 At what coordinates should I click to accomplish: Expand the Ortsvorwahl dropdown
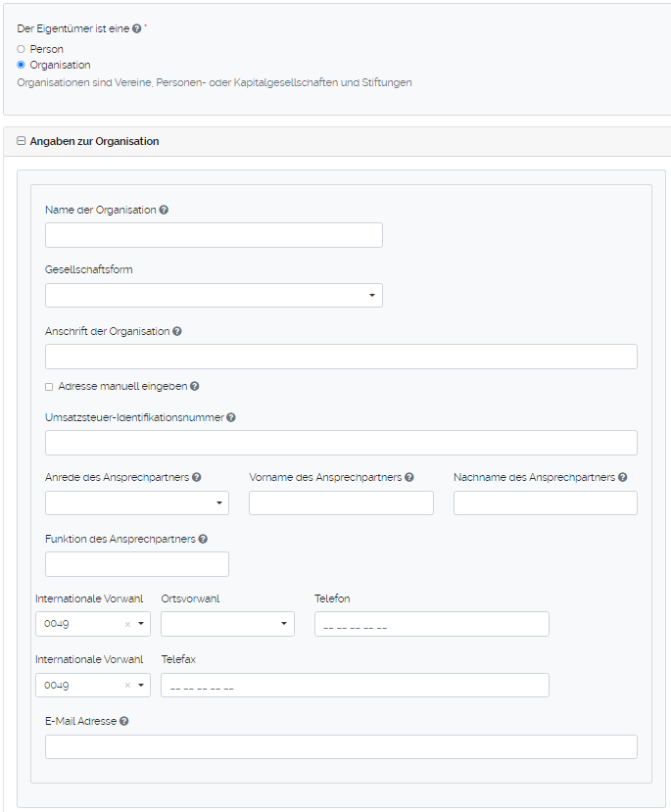283,623
